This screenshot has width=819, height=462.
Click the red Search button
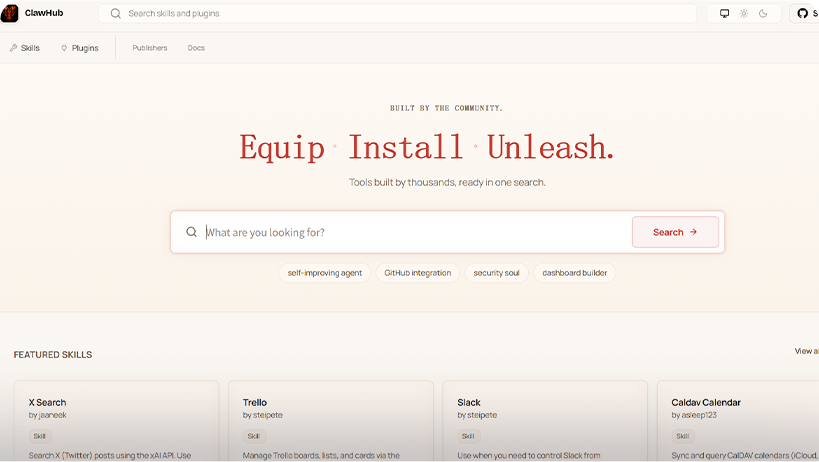coord(675,232)
